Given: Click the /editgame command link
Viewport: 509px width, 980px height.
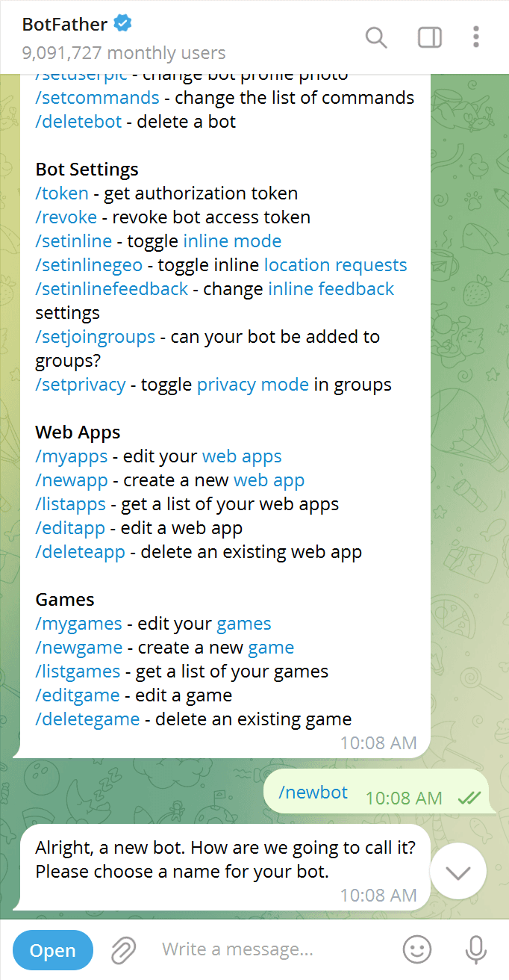Looking at the screenshot, I should tap(78, 695).
